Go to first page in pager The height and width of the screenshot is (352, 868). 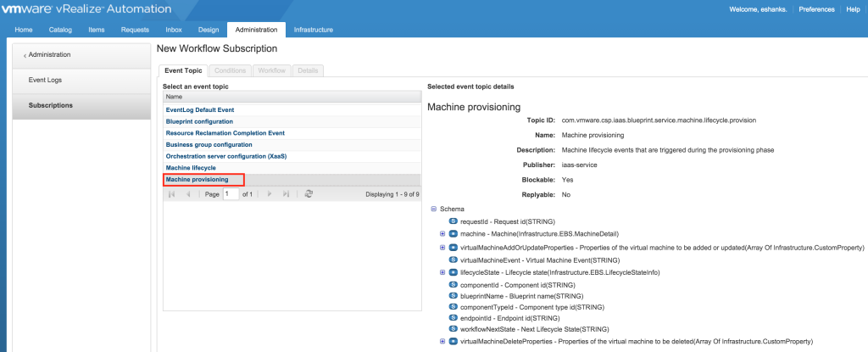pos(171,194)
